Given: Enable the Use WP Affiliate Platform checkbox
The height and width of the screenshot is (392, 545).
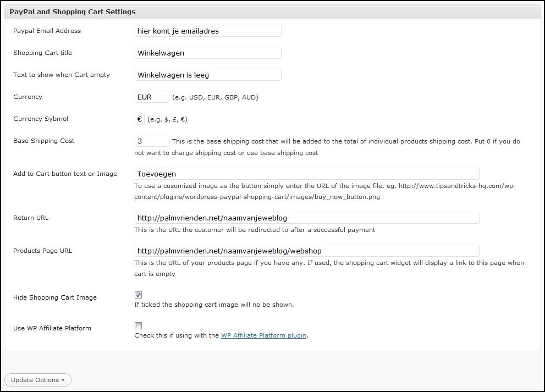Looking at the screenshot, I should (x=139, y=325).
